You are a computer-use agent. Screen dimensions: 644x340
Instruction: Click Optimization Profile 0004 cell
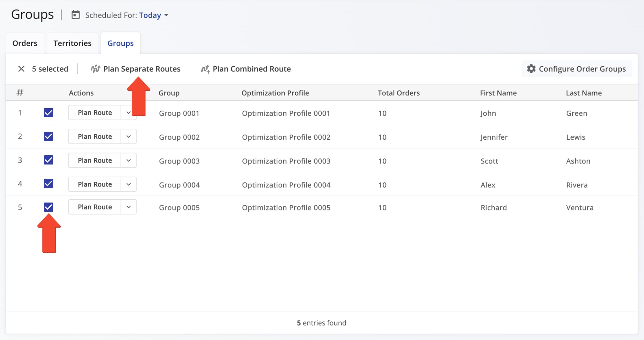pyautogui.click(x=286, y=185)
